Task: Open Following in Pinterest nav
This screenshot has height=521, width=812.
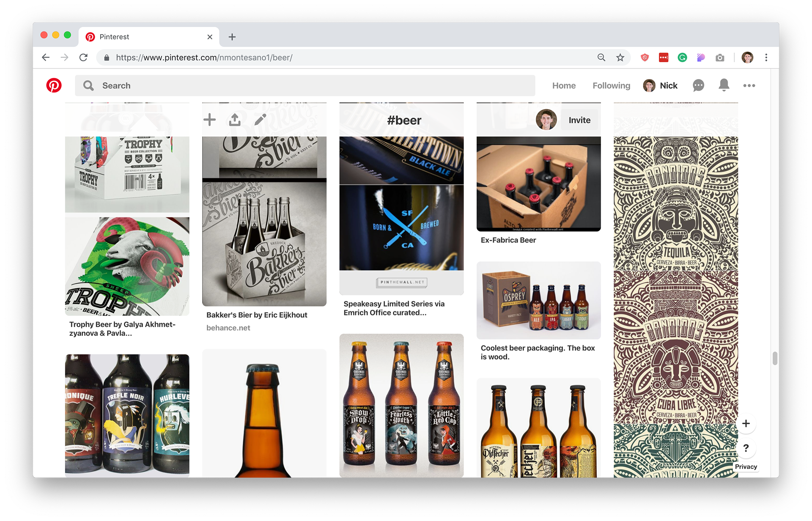Action: pos(611,85)
